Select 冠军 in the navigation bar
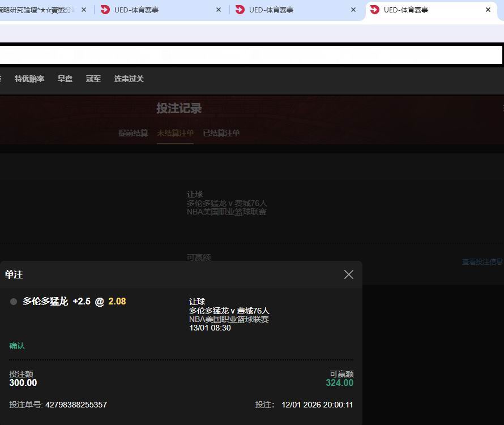This screenshot has width=504, height=425. 93,79
